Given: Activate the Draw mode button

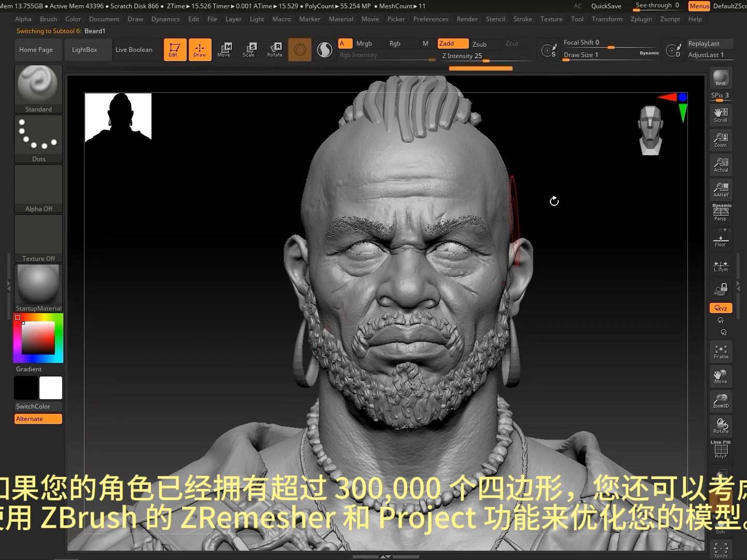Looking at the screenshot, I should [x=200, y=50].
